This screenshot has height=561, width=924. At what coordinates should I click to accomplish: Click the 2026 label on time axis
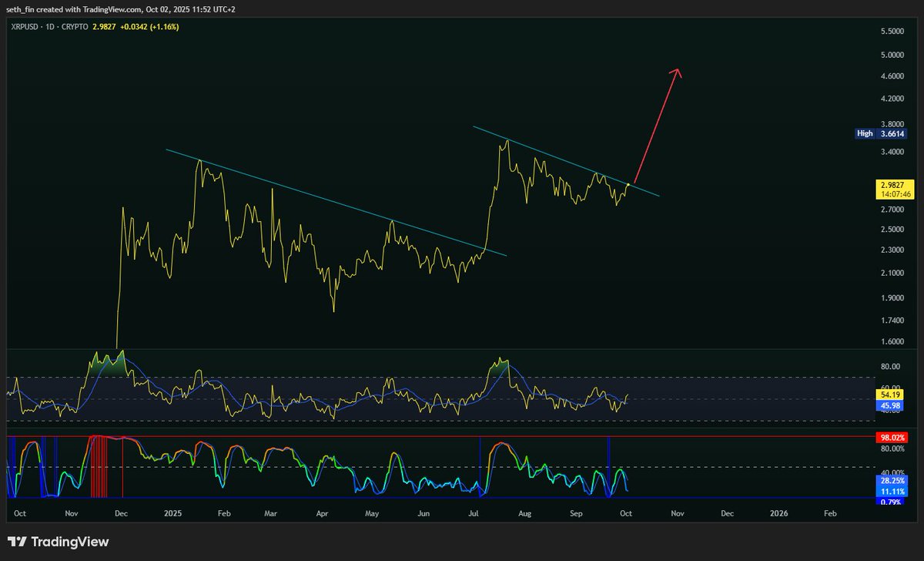click(779, 512)
